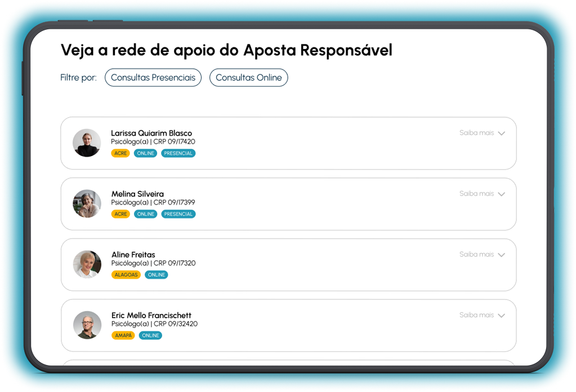
Task: Click the PRESENCIAL badge on Larissa's card
Action: pos(178,153)
